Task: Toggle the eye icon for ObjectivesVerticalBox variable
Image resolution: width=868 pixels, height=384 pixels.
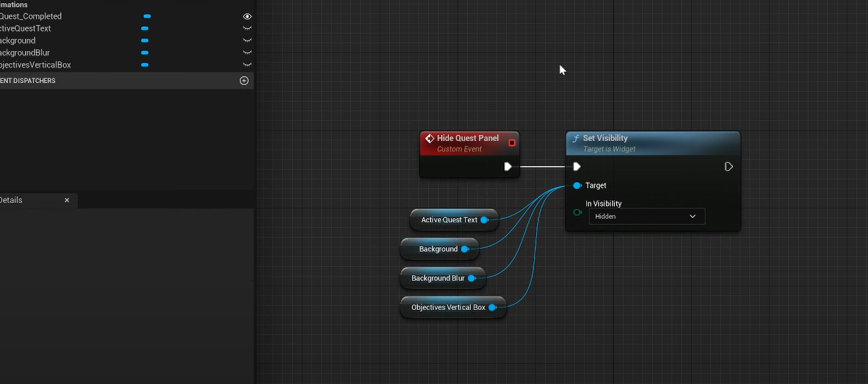Action: (247, 65)
